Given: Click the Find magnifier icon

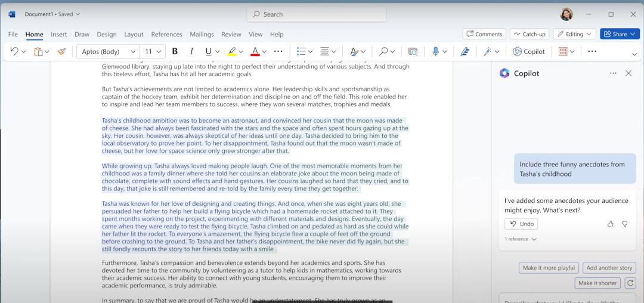Looking at the screenshot, I should coord(383,51).
